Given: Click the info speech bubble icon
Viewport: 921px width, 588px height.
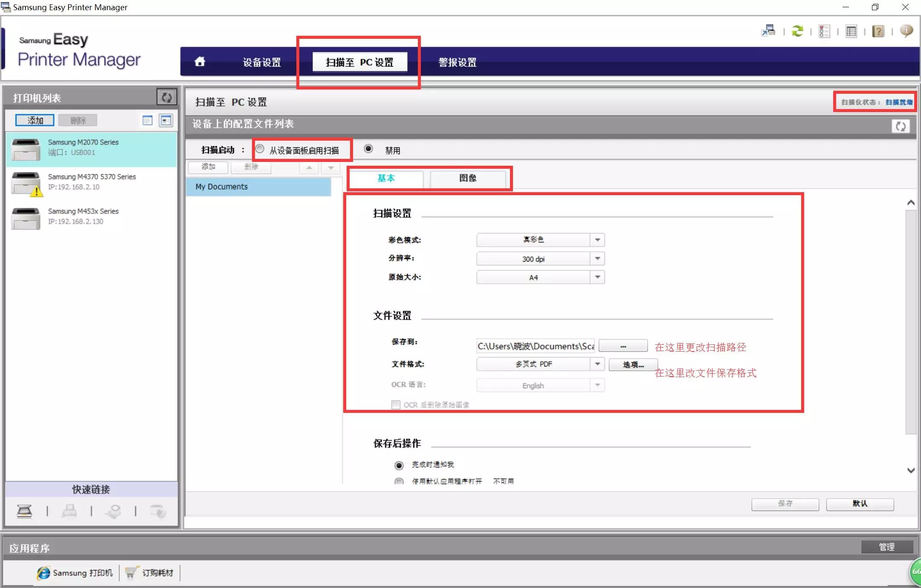Looking at the screenshot, I should click(907, 31).
